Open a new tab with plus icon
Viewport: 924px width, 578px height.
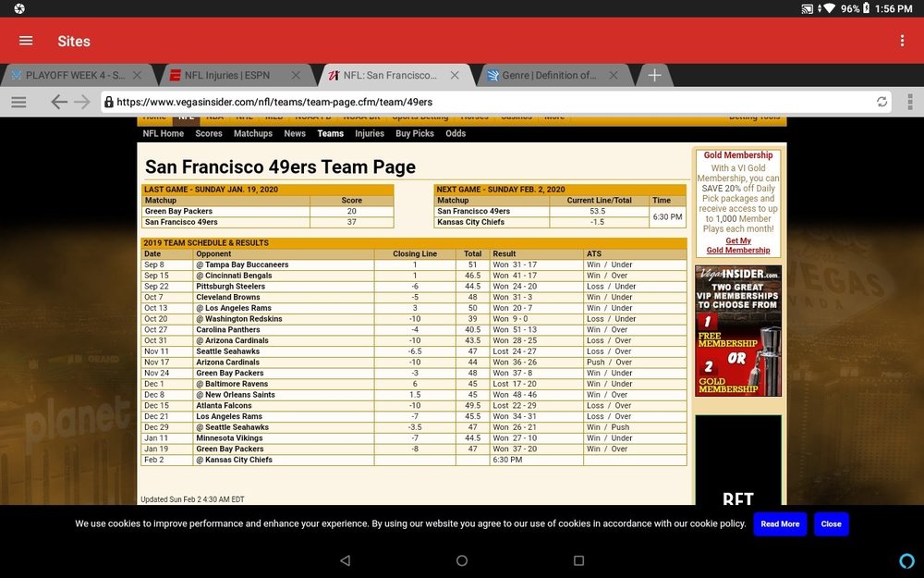654,75
